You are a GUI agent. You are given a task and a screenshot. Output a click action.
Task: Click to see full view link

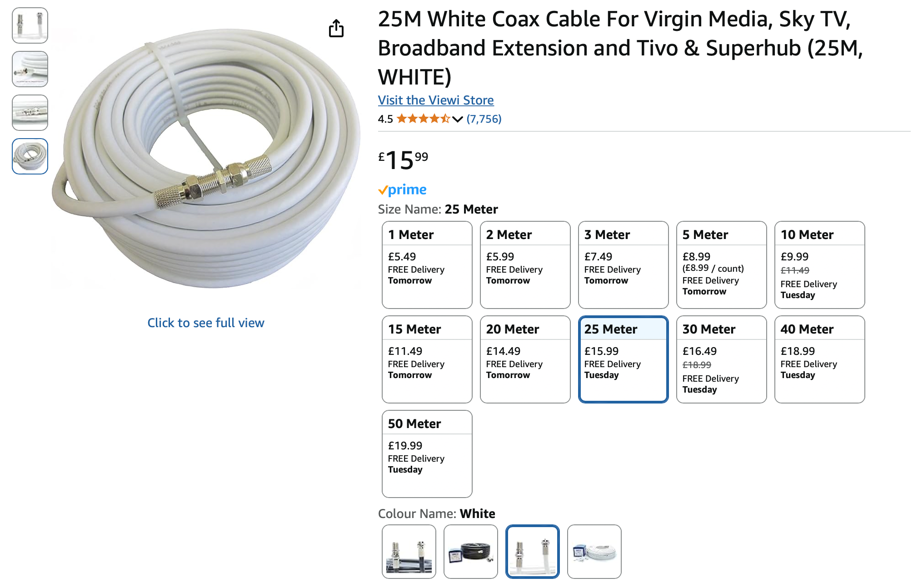[205, 323]
